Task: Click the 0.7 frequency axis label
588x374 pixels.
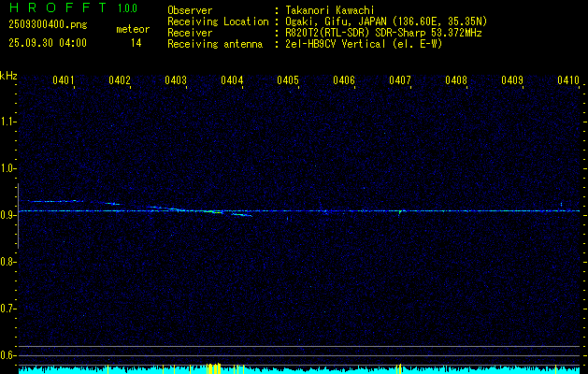Action: click(x=8, y=309)
